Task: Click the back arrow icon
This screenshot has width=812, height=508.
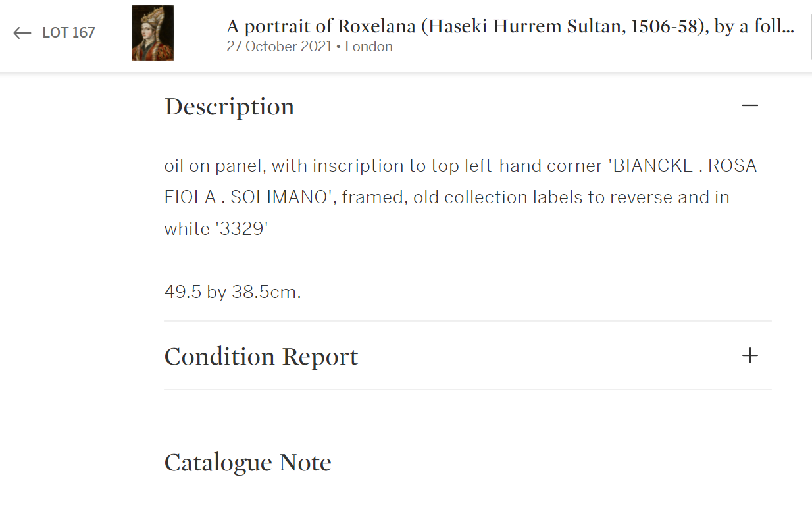Action: pos(22,33)
